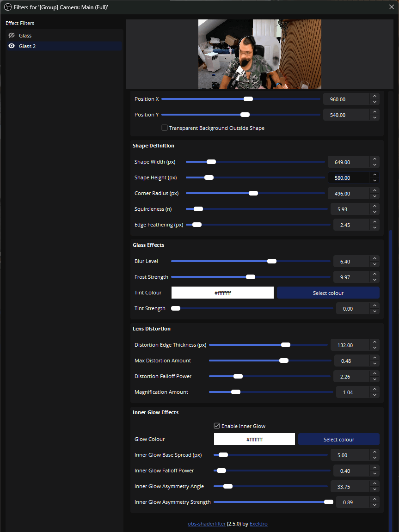
Task: Enable Transparent Background Outside Shape
Action: pyautogui.click(x=165, y=128)
